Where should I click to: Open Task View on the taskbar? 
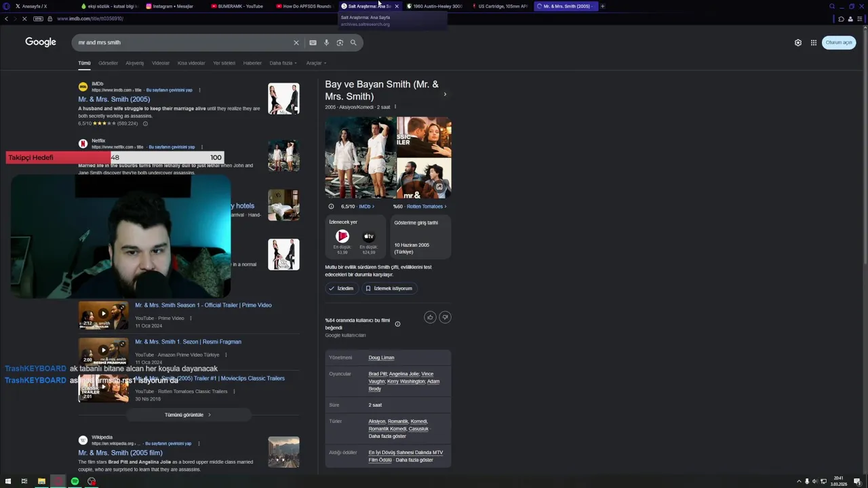[24, 481]
